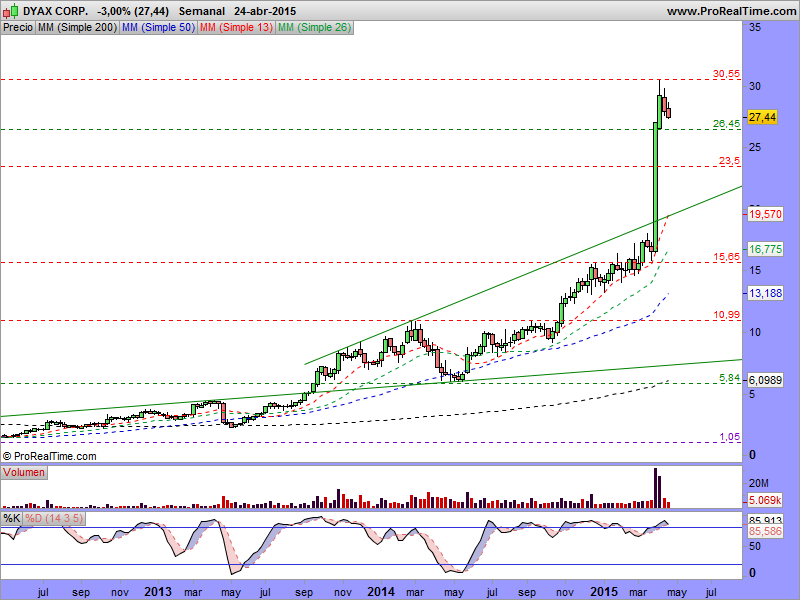Click the 26,45 support level label
The image size is (800, 600).
[726, 123]
